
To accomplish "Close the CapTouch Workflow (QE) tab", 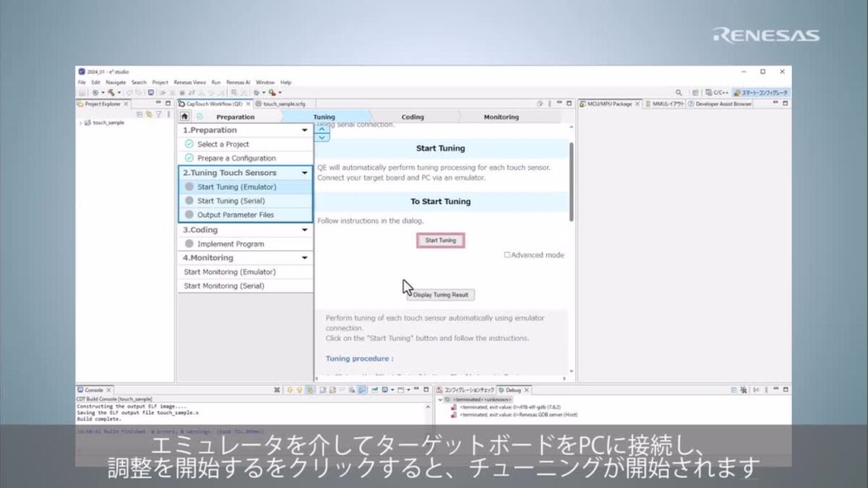I will (x=248, y=103).
